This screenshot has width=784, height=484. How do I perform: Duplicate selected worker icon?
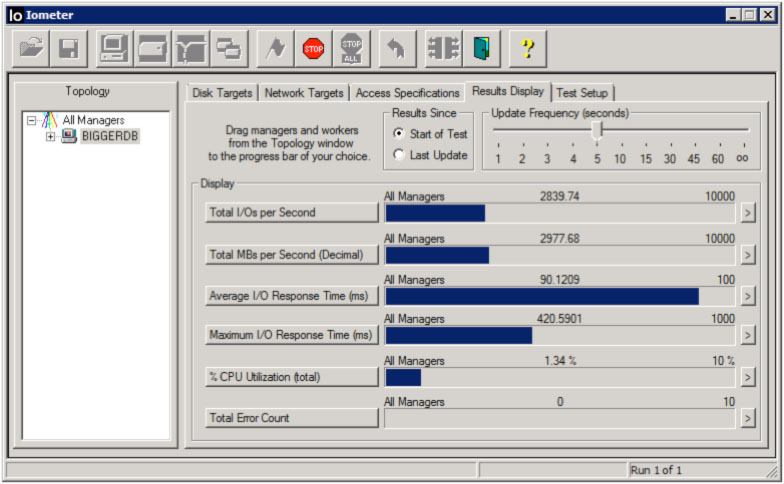(x=229, y=48)
